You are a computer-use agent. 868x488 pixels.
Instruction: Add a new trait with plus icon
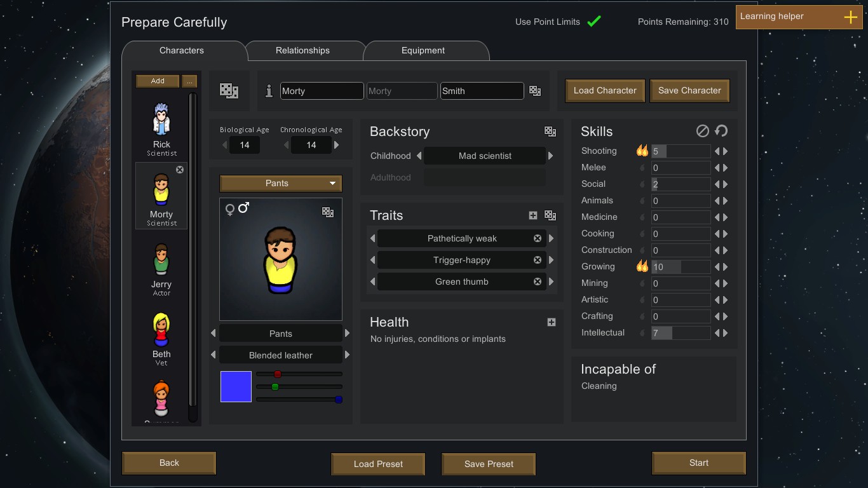[x=533, y=215]
